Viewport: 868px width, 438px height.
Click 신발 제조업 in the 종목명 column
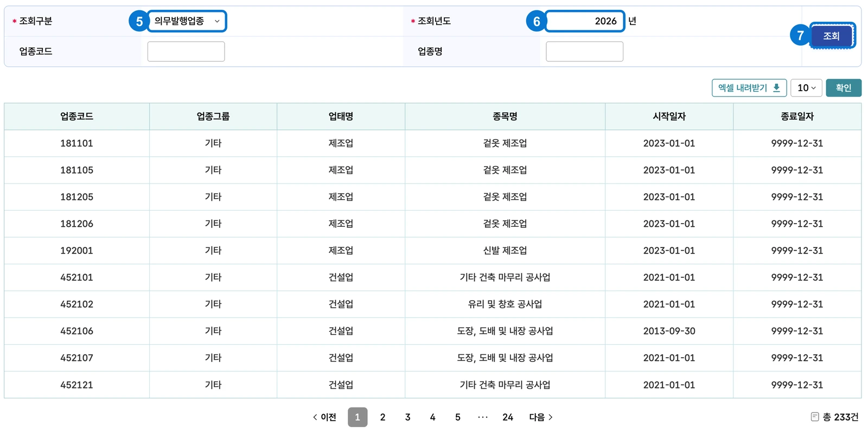click(x=505, y=251)
